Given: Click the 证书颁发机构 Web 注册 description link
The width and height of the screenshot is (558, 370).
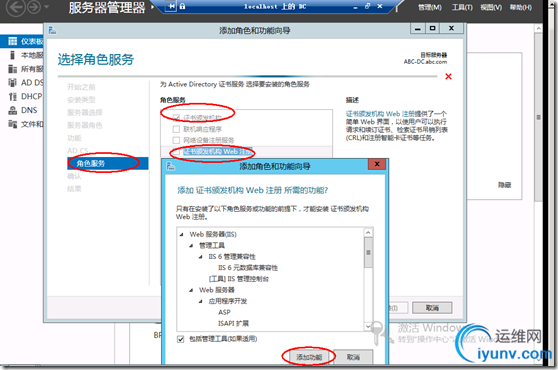Looking at the screenshot, I should pyautogui.click(x=380, y=114).
